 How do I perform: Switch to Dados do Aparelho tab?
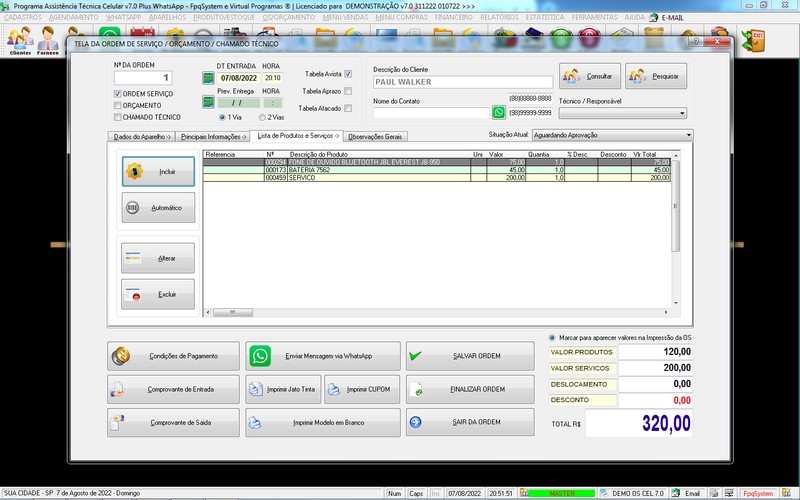click(x=141, y=137)
